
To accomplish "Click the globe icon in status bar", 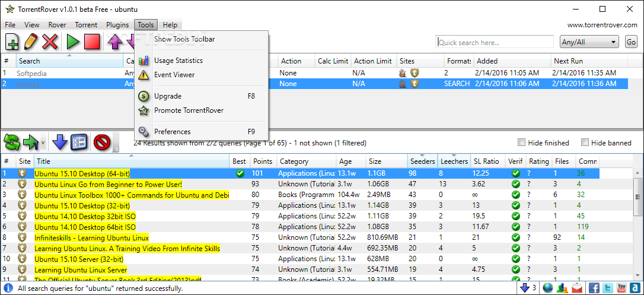I will click(548, 288).
